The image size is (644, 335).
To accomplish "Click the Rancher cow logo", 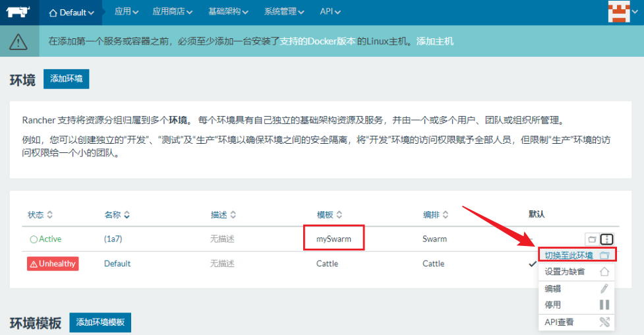I will point(18,12).
